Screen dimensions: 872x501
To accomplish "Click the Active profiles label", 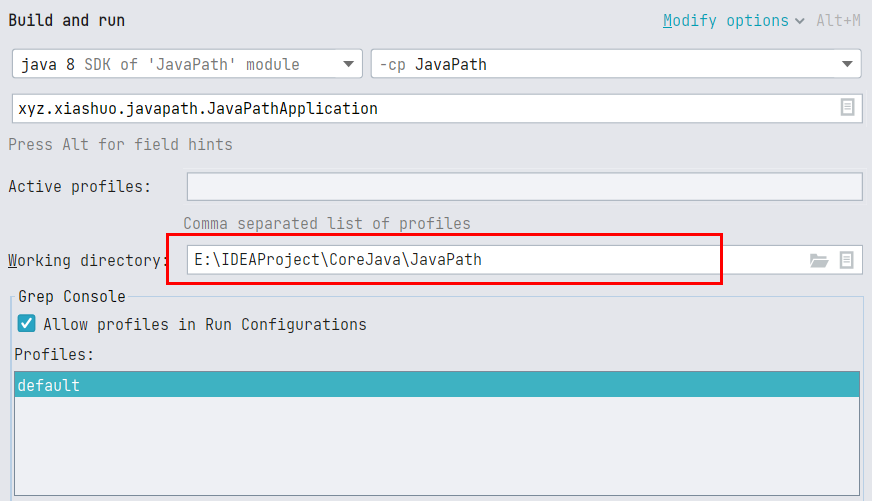I will point(80,186).
